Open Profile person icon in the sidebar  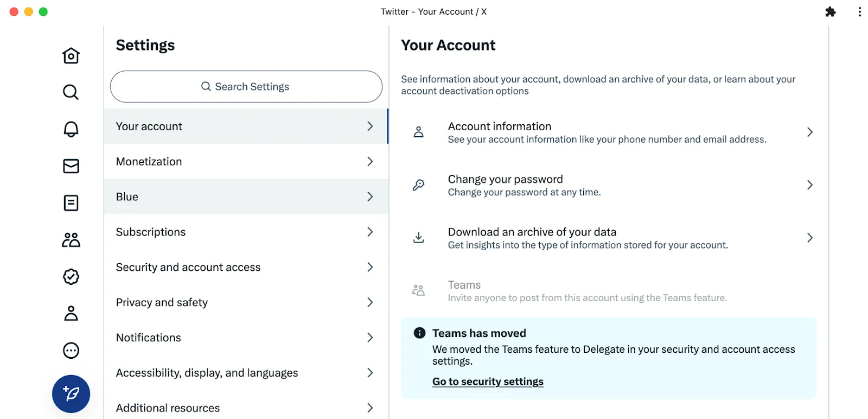point(71,314)
